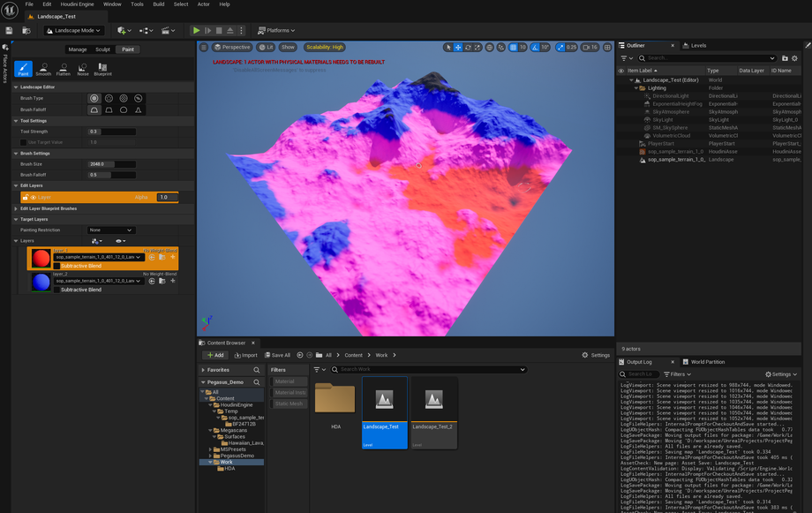Adjust the Tool Strength slider

[112, 132]
